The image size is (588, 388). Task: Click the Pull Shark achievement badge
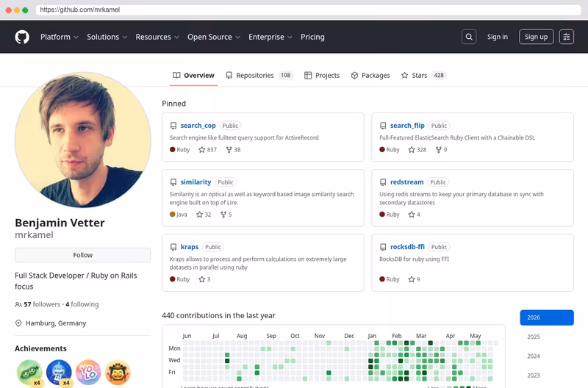59,373
